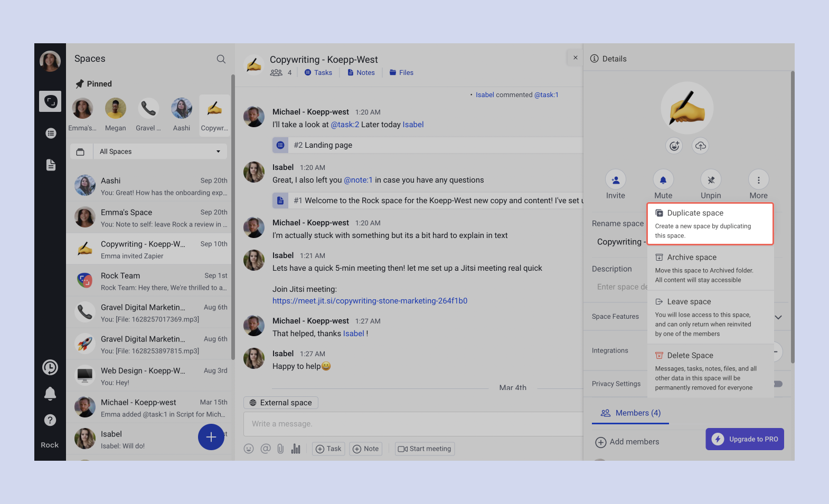Click the search icon in Spaces
829x504 pixels.
221,59
